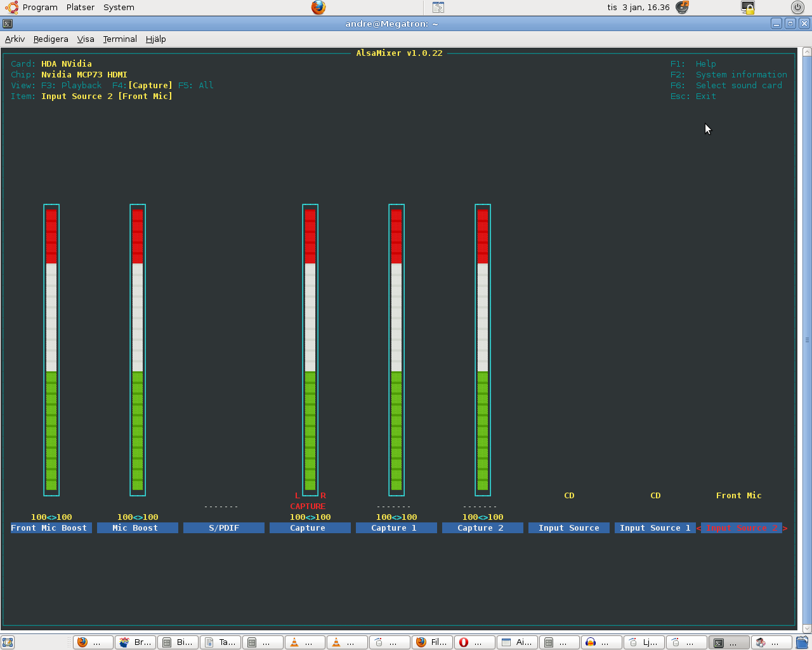Select the Input Source CD selector

(x=569, y=527)
